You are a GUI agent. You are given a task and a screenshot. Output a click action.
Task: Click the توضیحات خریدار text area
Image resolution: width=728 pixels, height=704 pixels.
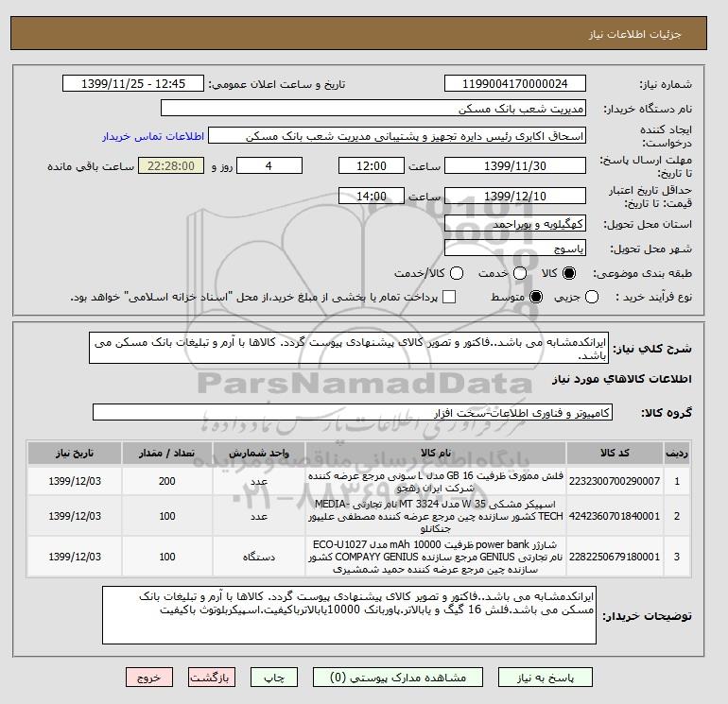pos(349,615)
